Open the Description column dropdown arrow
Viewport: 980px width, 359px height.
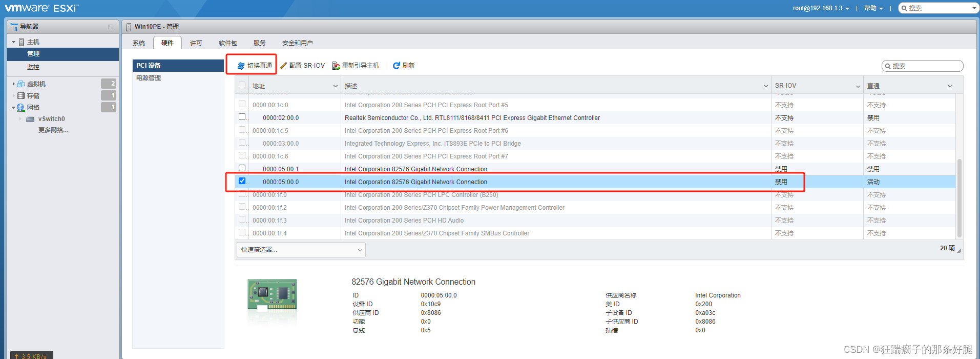pos(766,86)
